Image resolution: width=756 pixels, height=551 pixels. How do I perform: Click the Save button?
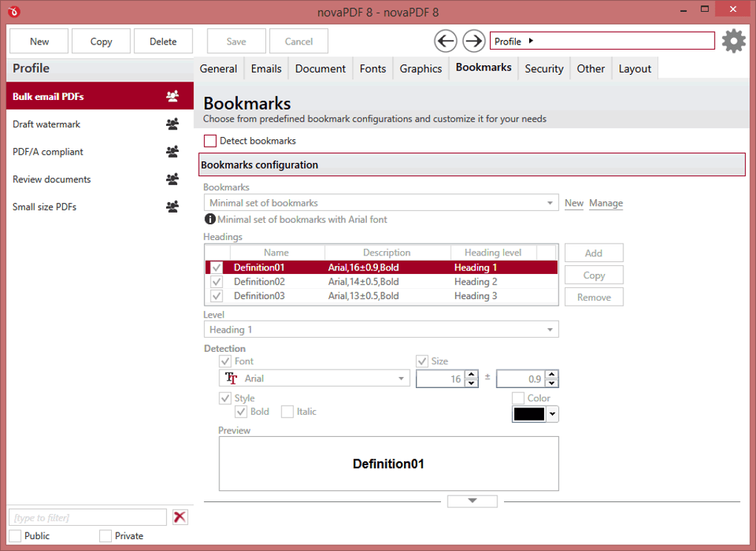(x=236, y=41)
